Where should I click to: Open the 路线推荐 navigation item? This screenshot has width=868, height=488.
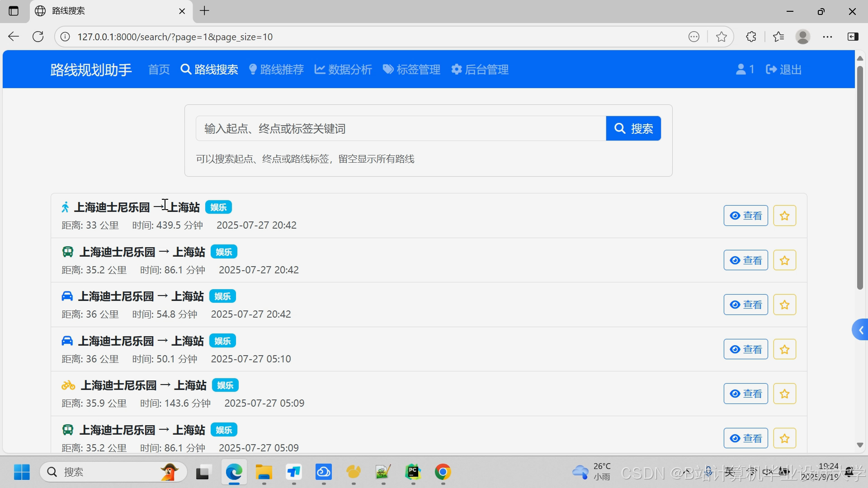coord(276,70)
